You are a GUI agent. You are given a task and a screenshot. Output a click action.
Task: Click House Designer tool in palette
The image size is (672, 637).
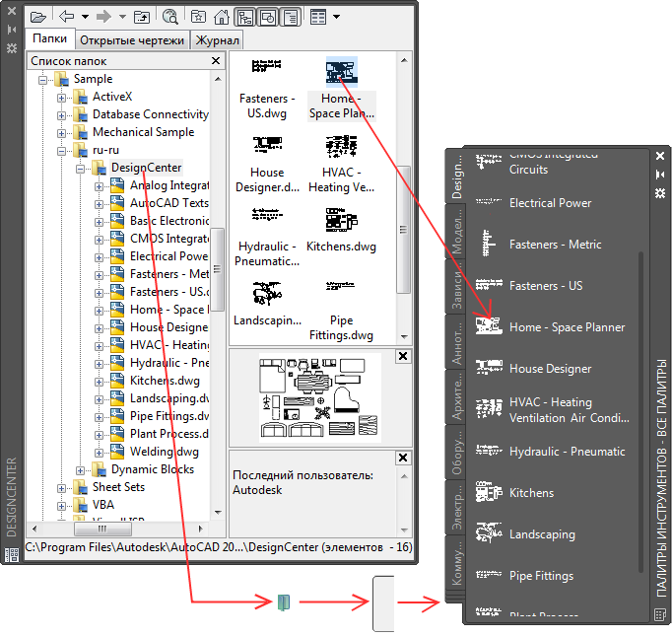(551, 369)
